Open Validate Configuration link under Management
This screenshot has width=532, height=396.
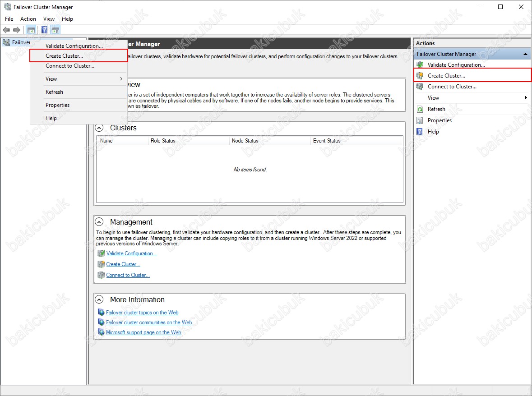(x=132, y=253)
